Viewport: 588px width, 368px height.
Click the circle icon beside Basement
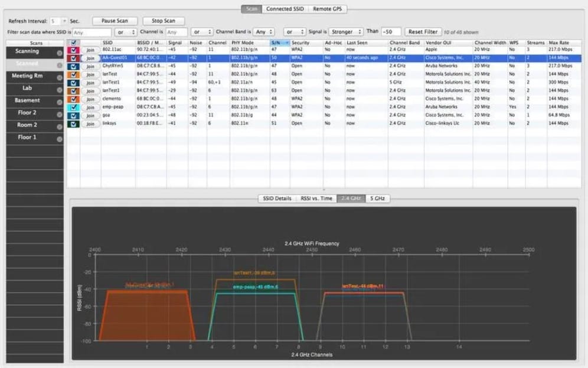click(59, 102)
